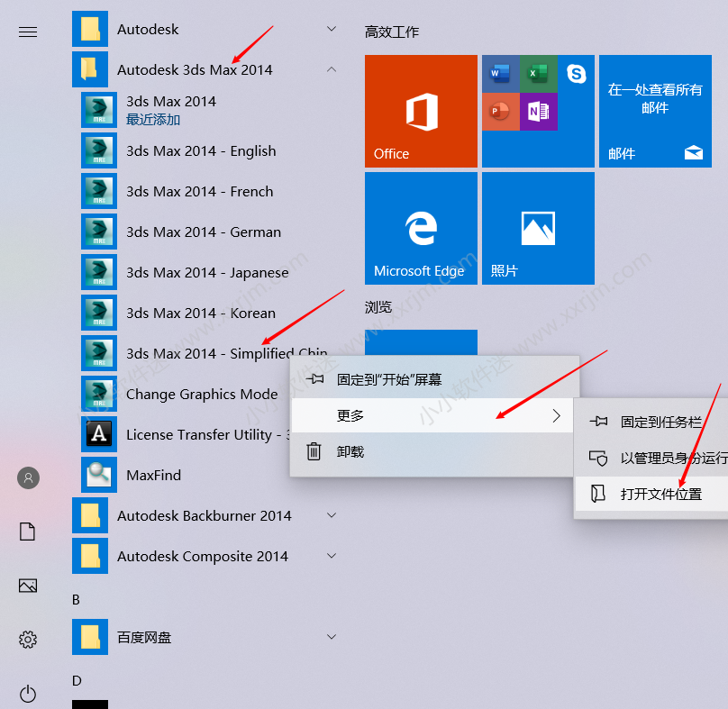This screenshot has width=728, height=709.
Task: Click the Office tile
Action: [421, 111]
